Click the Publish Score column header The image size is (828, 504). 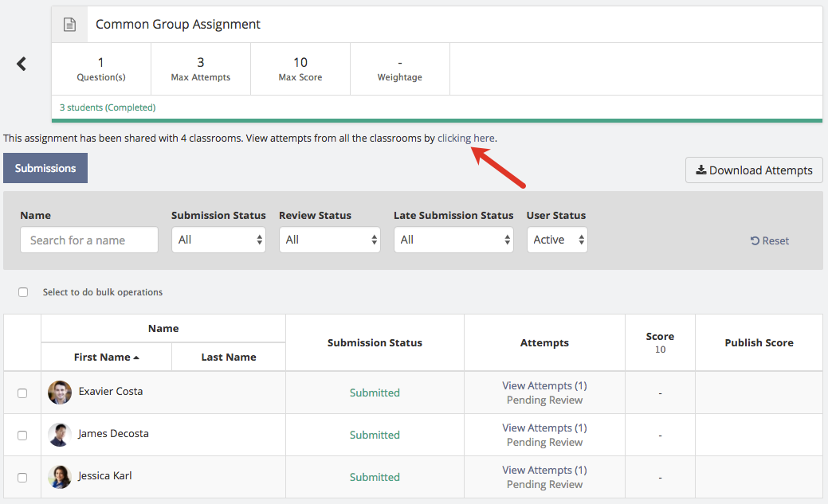759,343
